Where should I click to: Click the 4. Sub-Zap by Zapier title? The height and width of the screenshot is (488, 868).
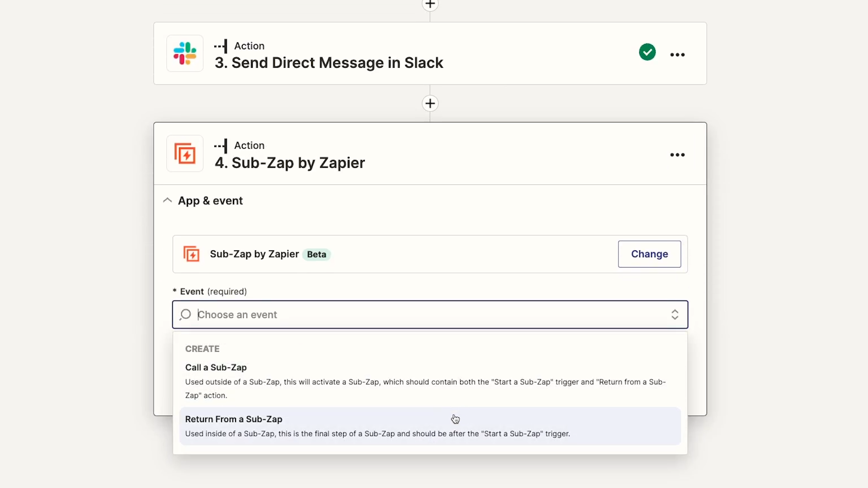(x=289, y=163)
